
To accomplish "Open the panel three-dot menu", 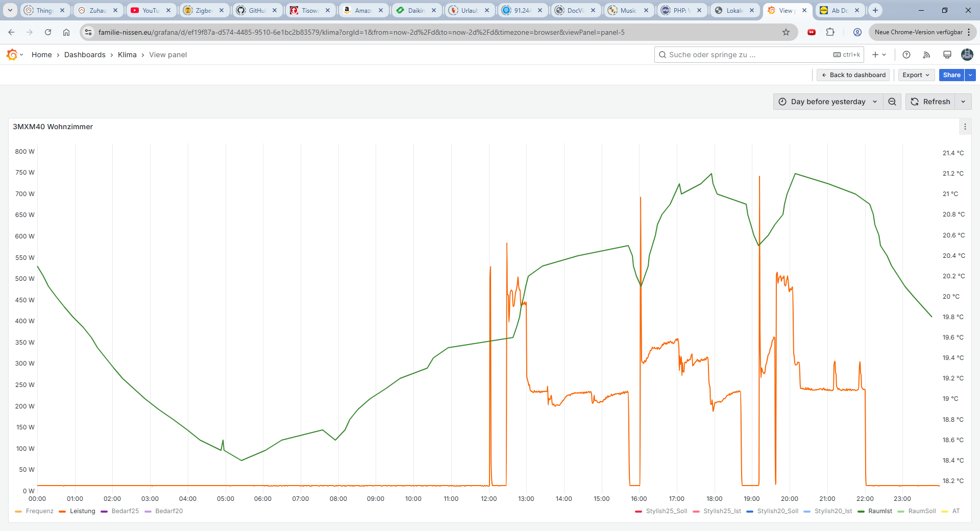I will click(x=965, y=127).
